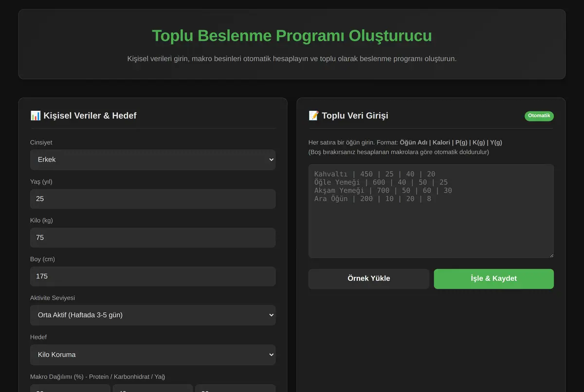Click the Makro Dağılımı (%) label
Viewport: 584px width, 392px height.
98,376
